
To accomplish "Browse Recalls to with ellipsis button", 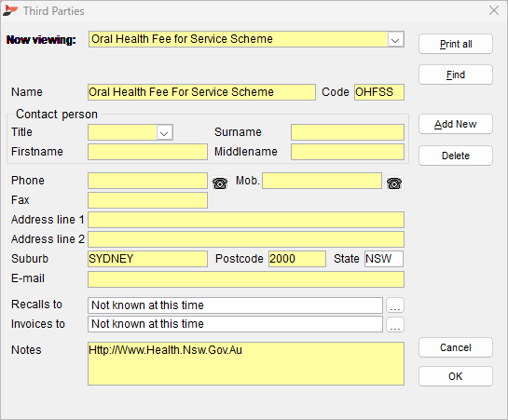I will [x=395, y=305].
